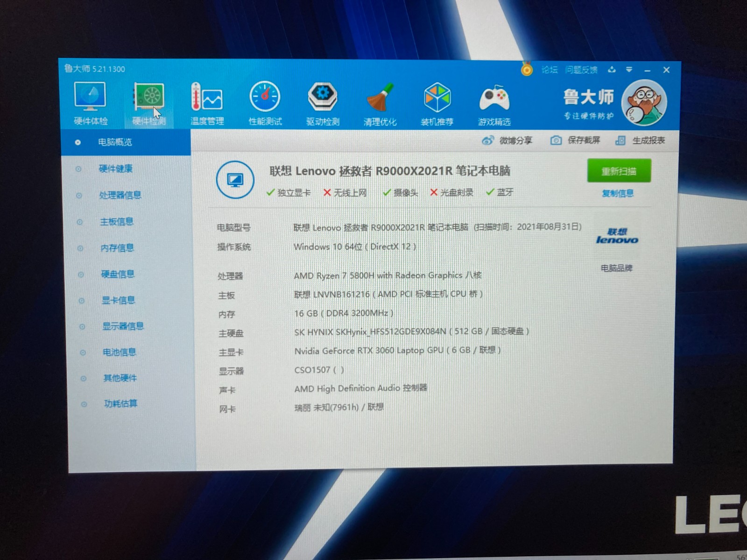Screen dimensions: 747x560
Task: Click the 瑞丽 未知(7961h) network card text
Action: click(x=339, y=407)
